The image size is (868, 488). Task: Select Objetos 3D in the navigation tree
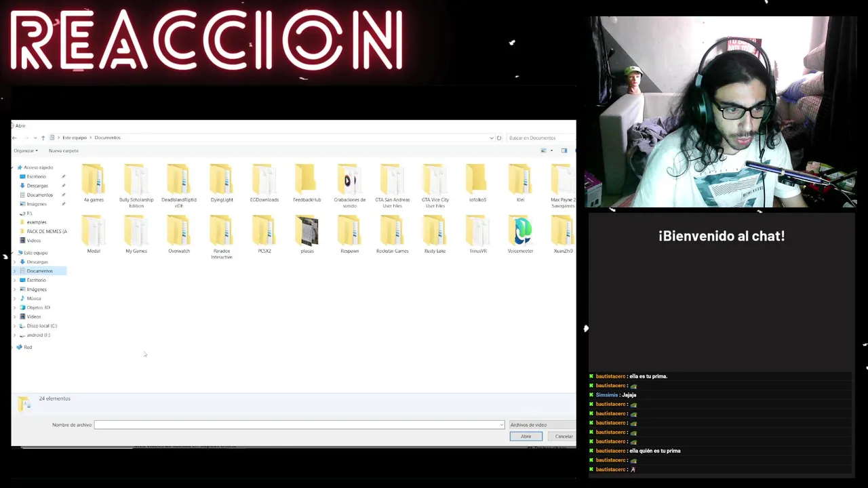tap(38, 308)
